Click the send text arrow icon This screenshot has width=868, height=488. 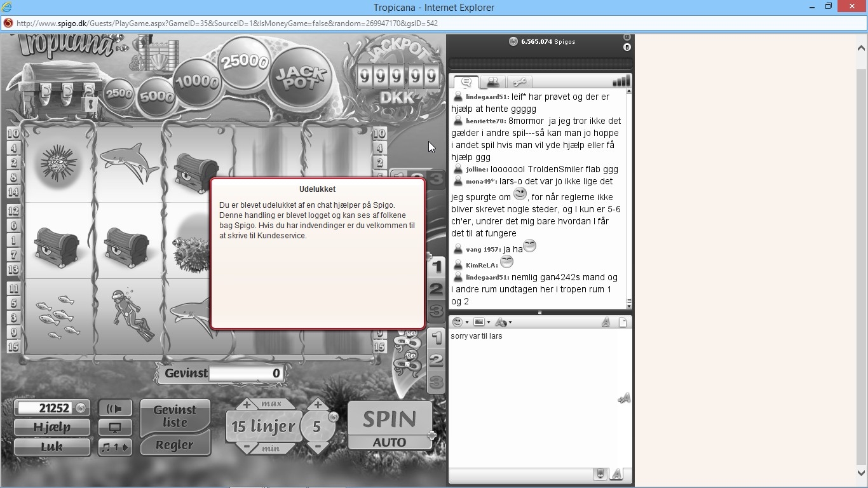tap(623, 398)
